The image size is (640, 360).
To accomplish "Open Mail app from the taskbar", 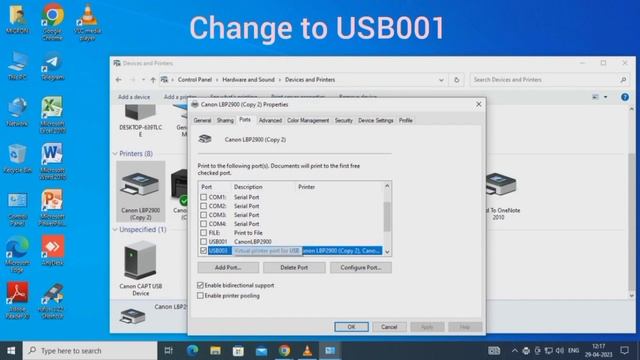I will coord(261,351).
